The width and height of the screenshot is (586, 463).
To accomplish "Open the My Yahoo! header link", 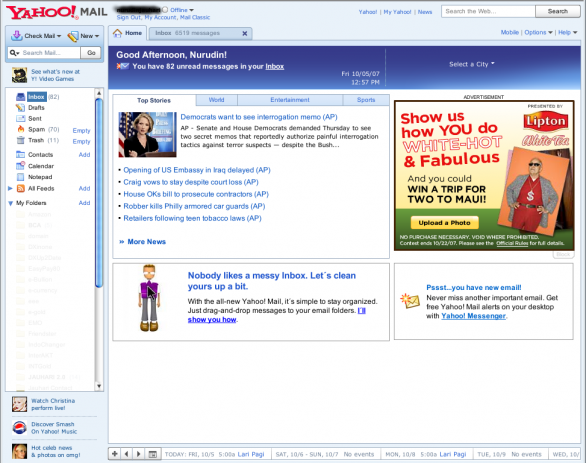I will tap(397, 12).
